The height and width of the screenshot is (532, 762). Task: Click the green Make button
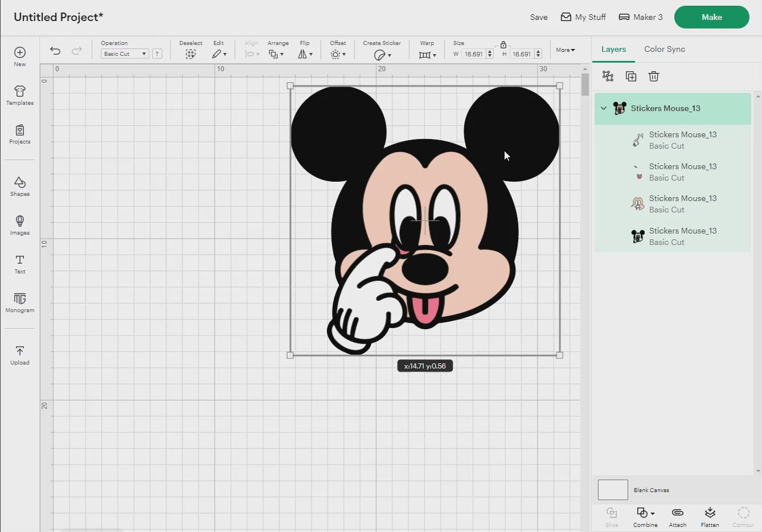(x=712, y=17)
